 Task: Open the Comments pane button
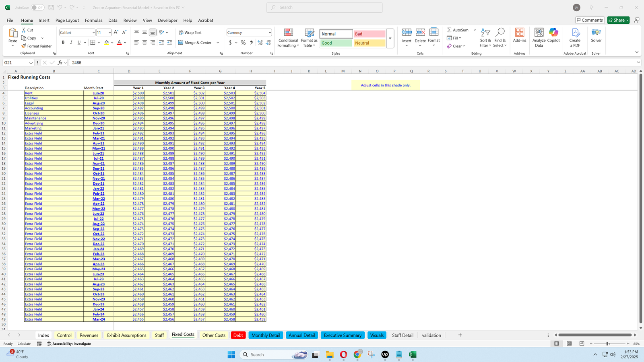(x=589, y=20)
